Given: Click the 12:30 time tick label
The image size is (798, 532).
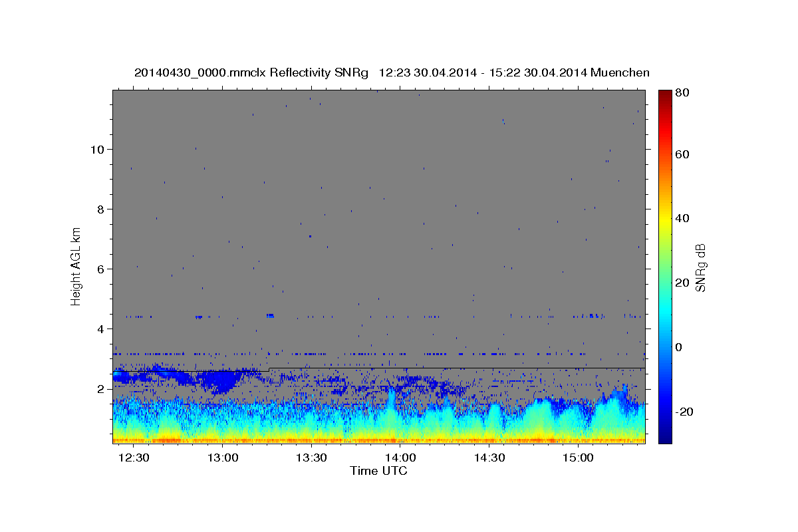Looking at the screenshot, I should point(134,458).
